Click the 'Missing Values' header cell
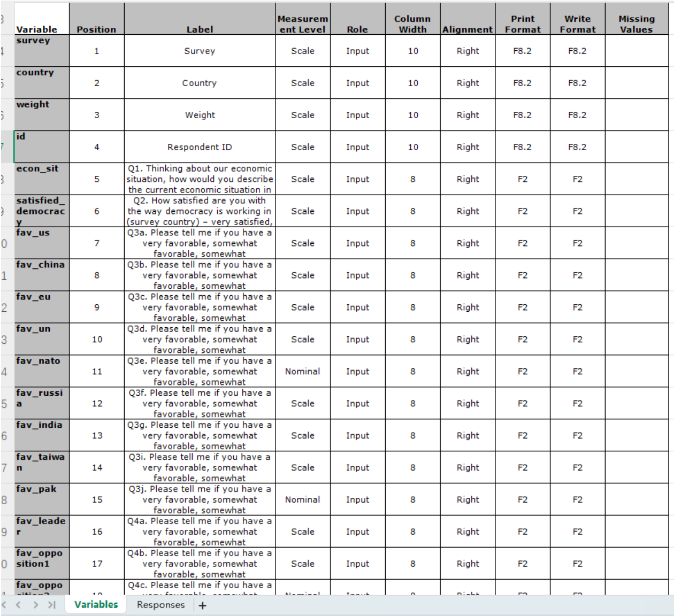Screen dimensions: 674x616 637,19
